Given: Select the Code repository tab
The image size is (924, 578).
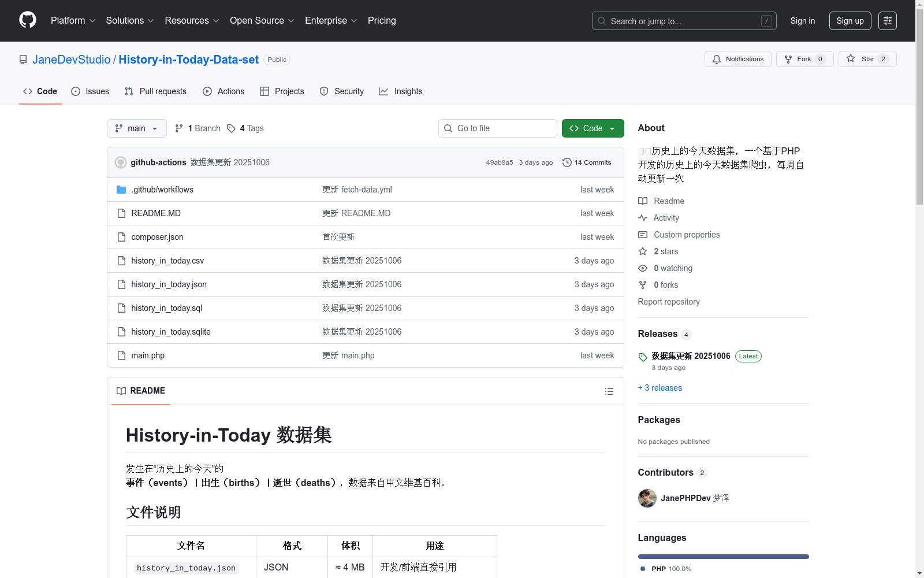Looking at the screenshot, I should 40,91.
